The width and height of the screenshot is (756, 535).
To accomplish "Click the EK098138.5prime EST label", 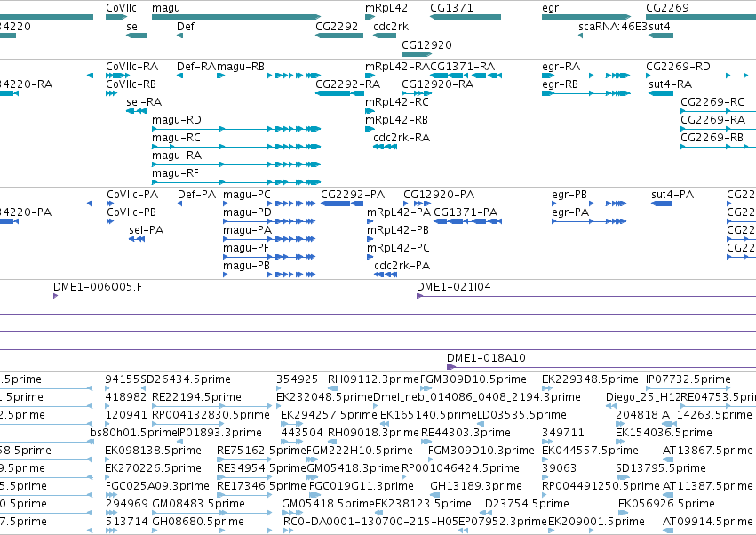I will point(154,451).
